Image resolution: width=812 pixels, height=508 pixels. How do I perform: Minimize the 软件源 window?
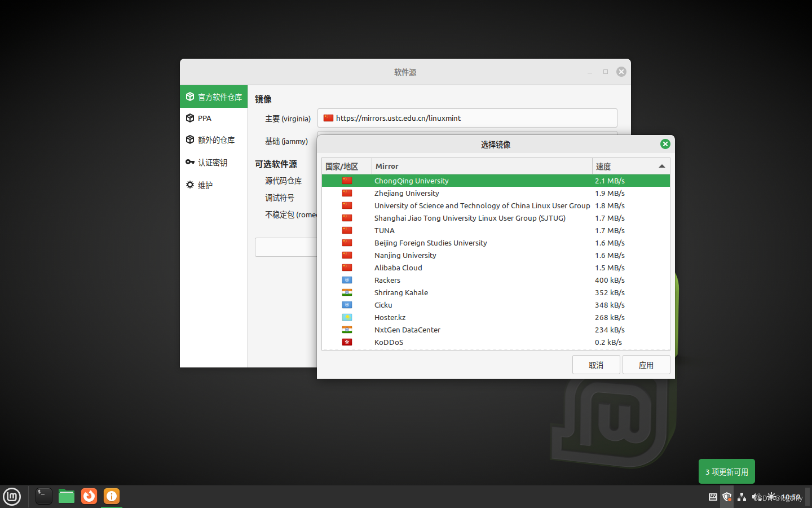590,72
